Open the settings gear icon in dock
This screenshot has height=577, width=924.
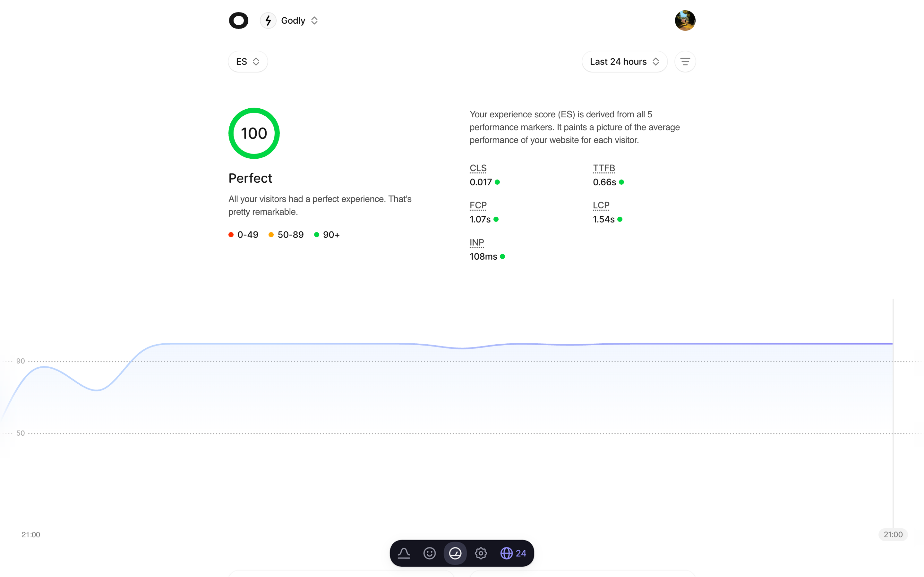click(x=481, y=553)
